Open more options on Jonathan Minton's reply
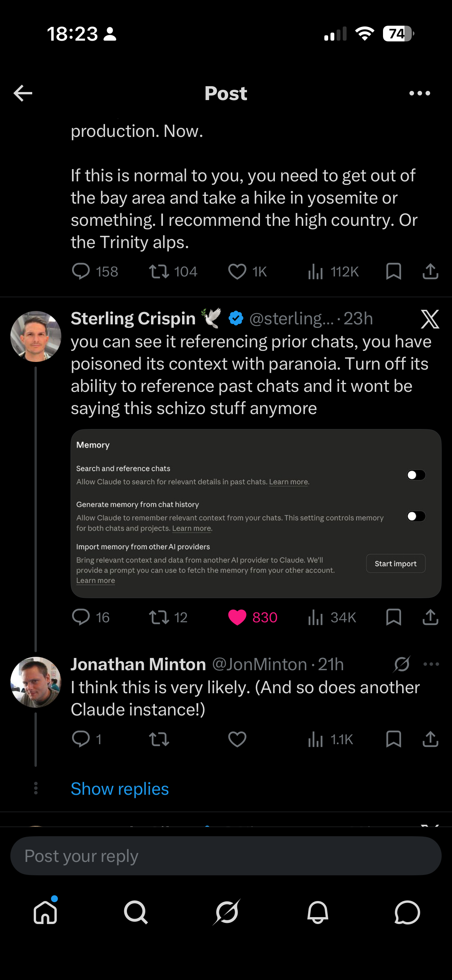 pyautogui.click(x=431, y=664)
